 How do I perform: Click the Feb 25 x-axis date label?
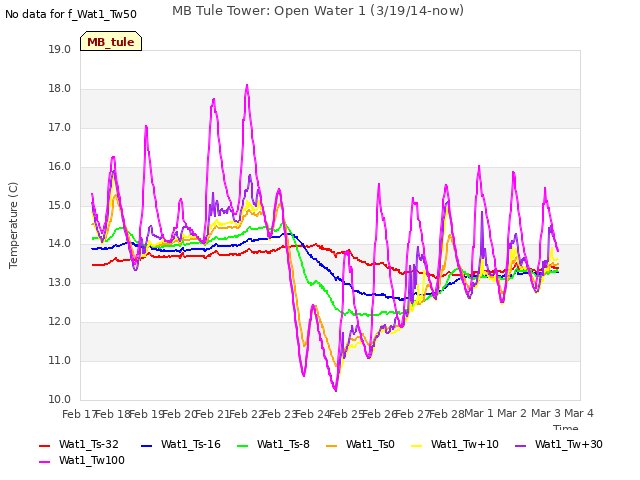point(346,414)
